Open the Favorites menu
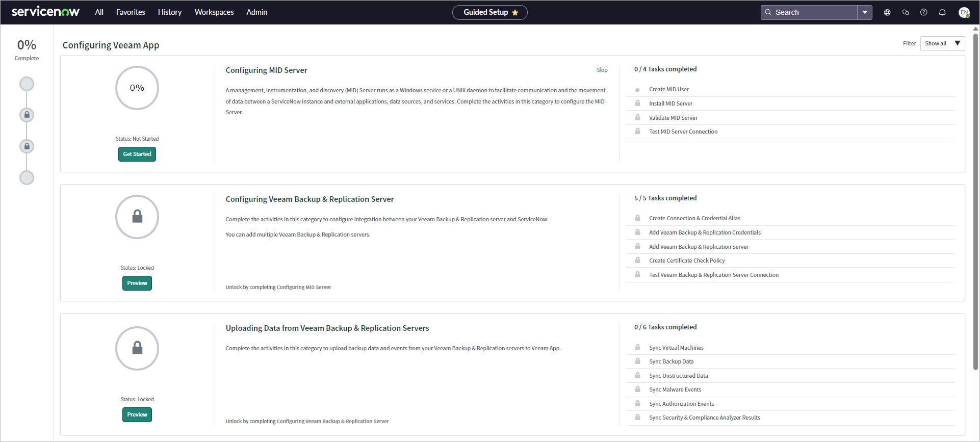 coord(131,12)
